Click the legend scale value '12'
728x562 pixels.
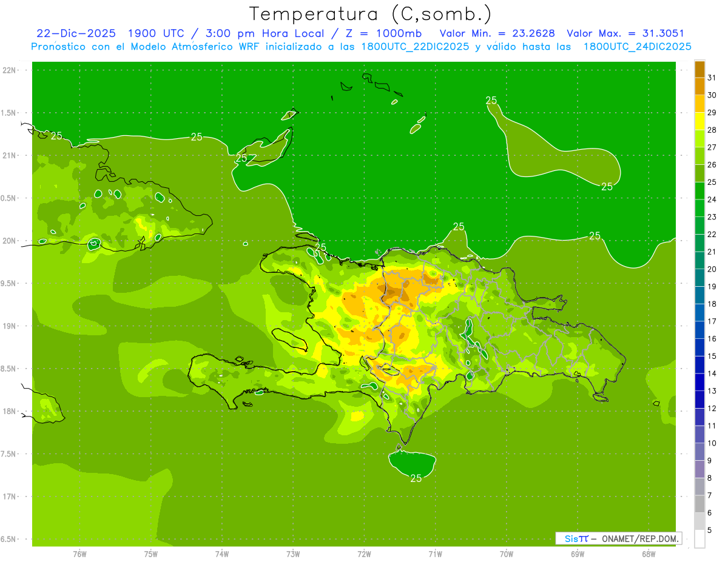[x=712, y=408]
